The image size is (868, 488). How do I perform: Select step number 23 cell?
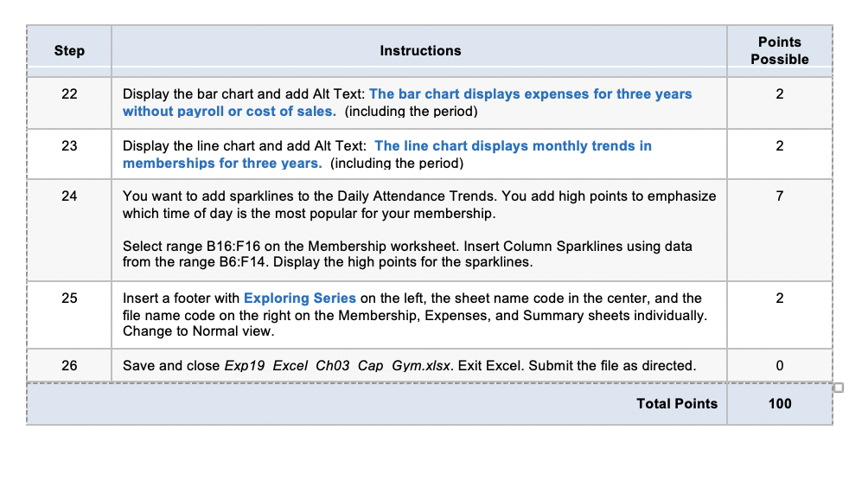tap(69, 155)
